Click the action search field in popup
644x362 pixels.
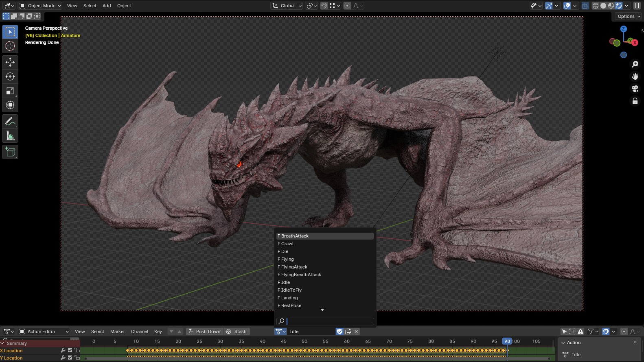click(325, 321)
